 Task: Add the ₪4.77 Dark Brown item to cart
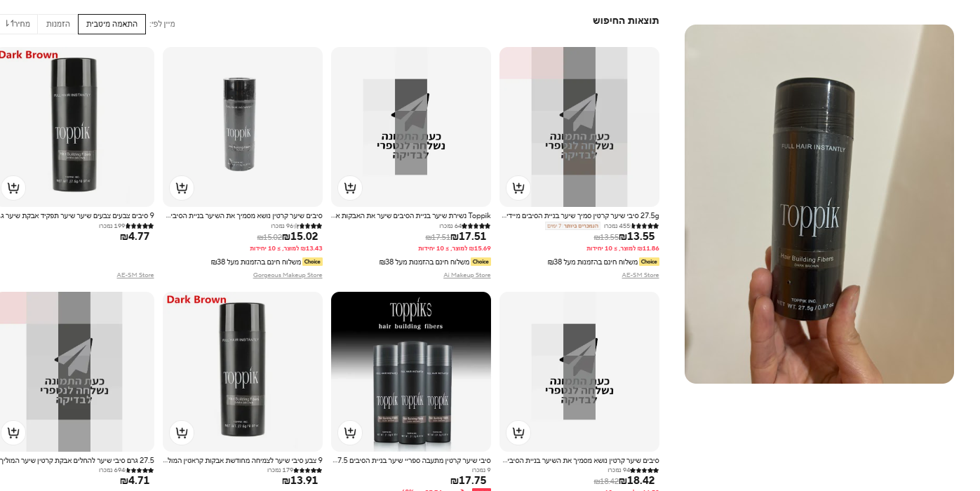(13, 188)
